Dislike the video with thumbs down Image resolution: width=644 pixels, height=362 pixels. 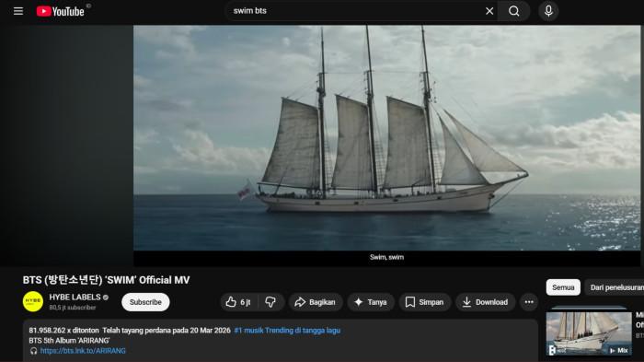click(270, 302)
